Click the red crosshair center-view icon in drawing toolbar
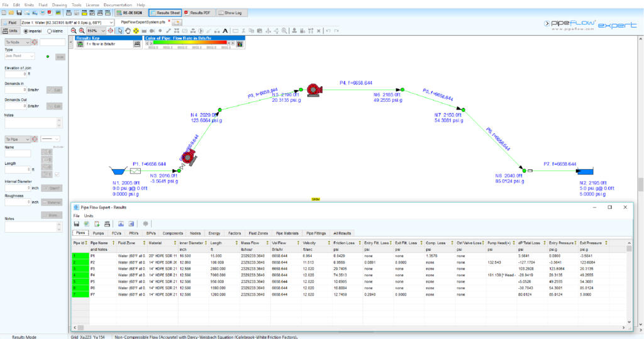 [x=111, y=31]
